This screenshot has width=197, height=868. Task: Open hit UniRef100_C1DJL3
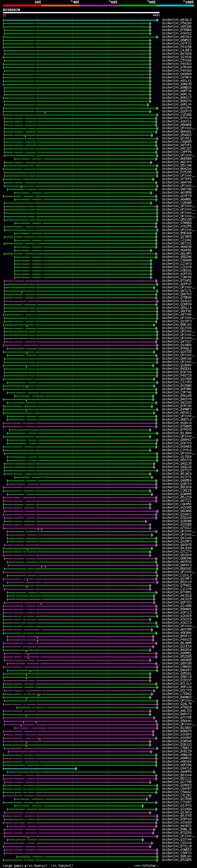pos(176,575)
